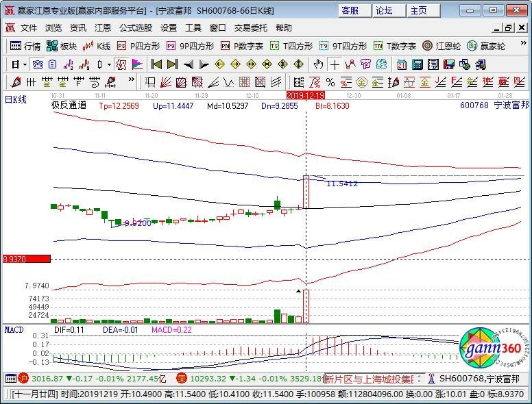This screenshot has height=404, width=532.
Task: Open the 浏览 menu
Action: point(53,28)
